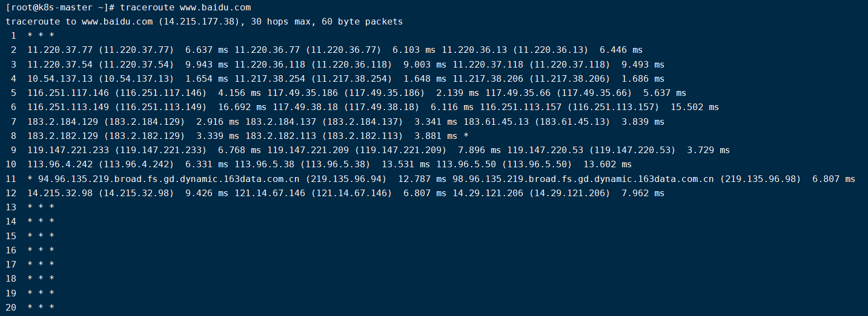Screen dimensions: 868x316
Task: Select the 7.962 ms latency on hop 12
Action: 643,193
